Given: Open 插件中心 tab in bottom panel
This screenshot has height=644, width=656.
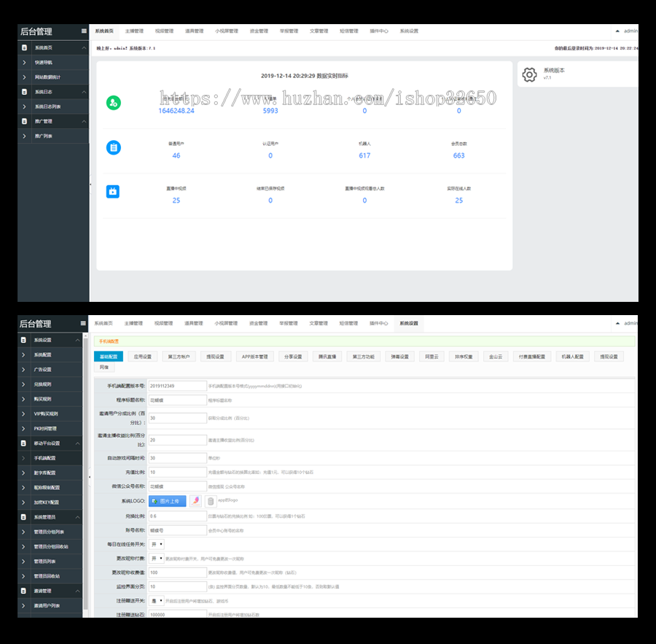Looking at the screenshot, I should [x=378, y=323].
